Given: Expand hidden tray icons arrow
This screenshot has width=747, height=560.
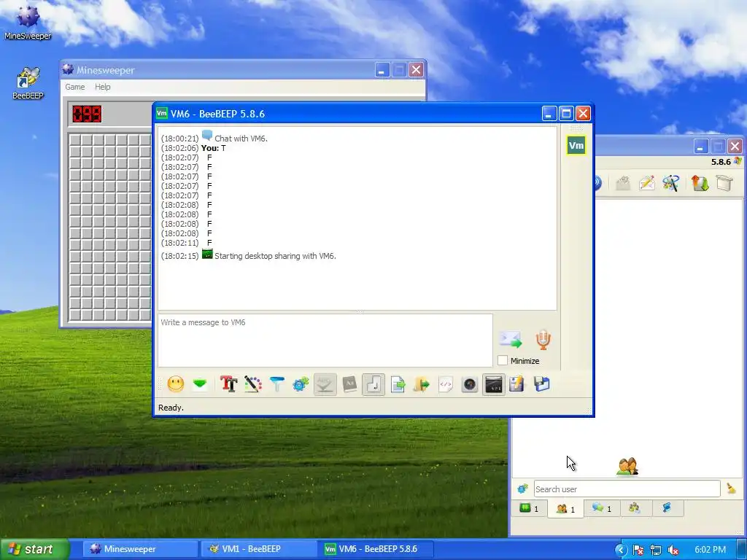Looking at the screenshot, I should 620,550.
